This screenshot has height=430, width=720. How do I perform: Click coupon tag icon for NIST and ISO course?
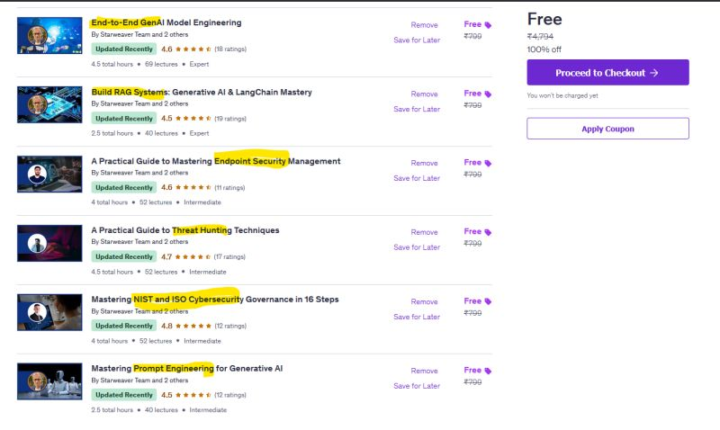pyautogui.click(x=488, y=301)
